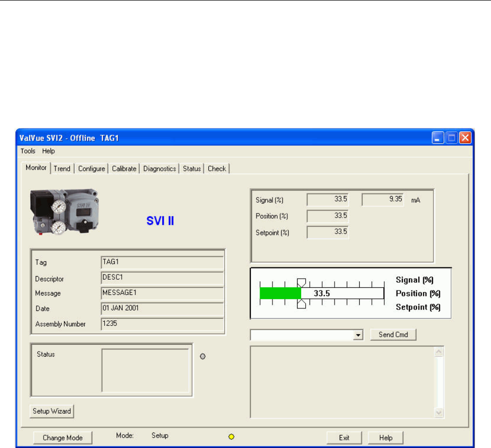Click the green position bar indicator
Viewport: 491px width, 448px height.
click(280, 294)
